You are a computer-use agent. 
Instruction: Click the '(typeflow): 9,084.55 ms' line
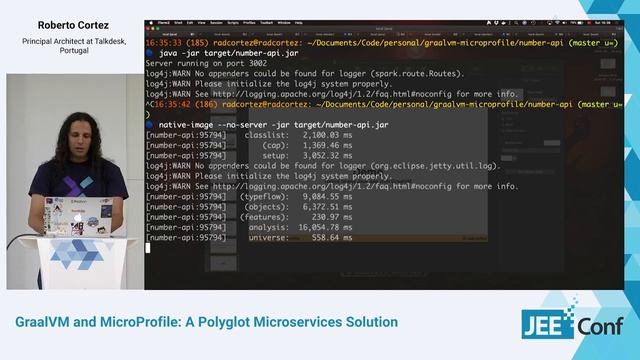[249, 197]
